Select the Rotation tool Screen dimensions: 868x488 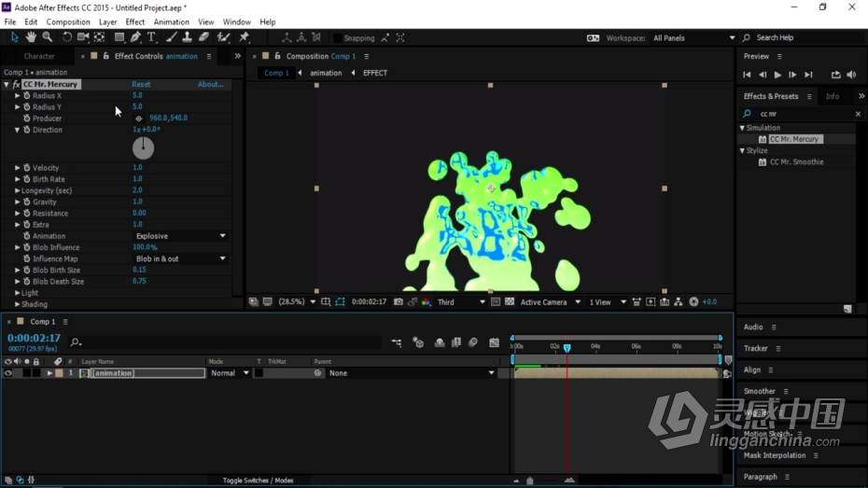(67, 37)
